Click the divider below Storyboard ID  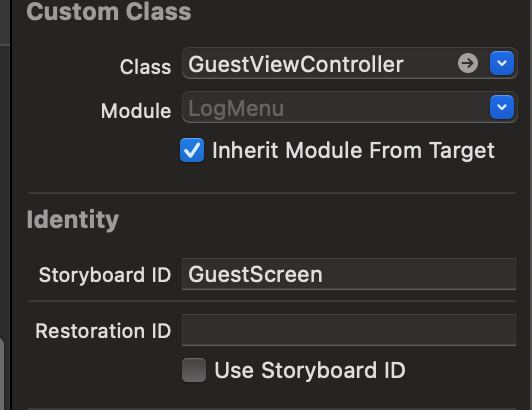(x=272, y=301)
